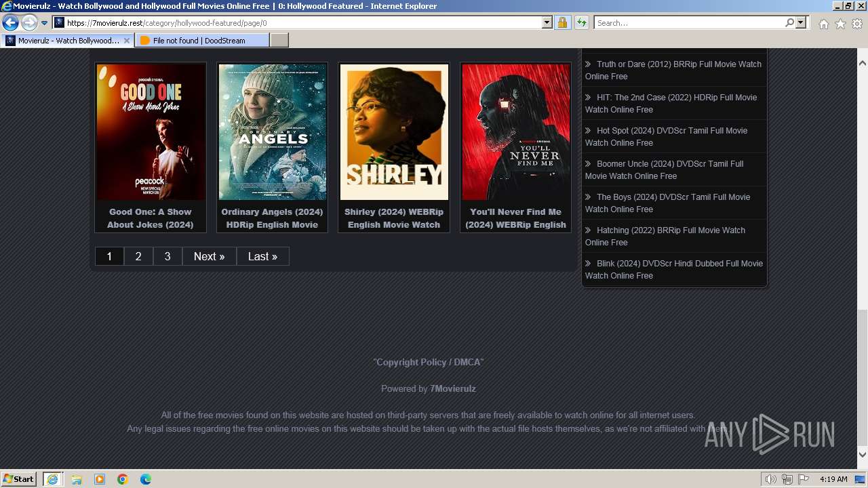Go to page 2 in pagination
The height and width of the screenshot is (488, 868).
pos(138,256)
